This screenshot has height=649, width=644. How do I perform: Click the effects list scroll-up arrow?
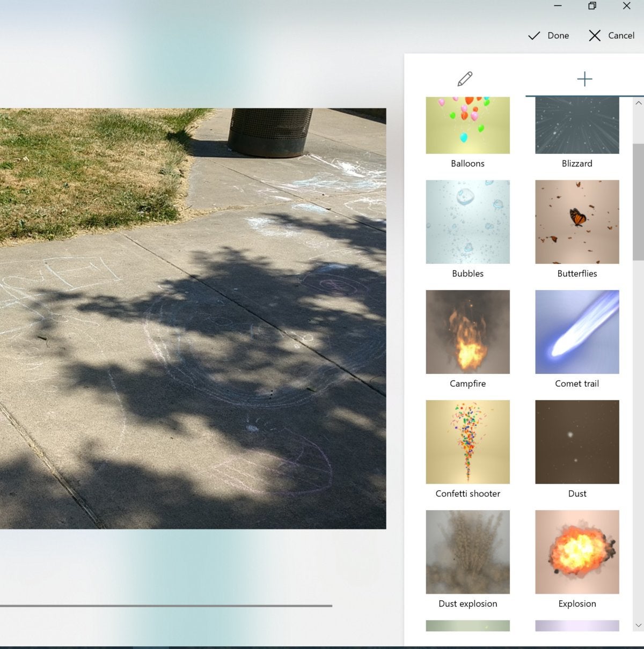pos(638,103)
